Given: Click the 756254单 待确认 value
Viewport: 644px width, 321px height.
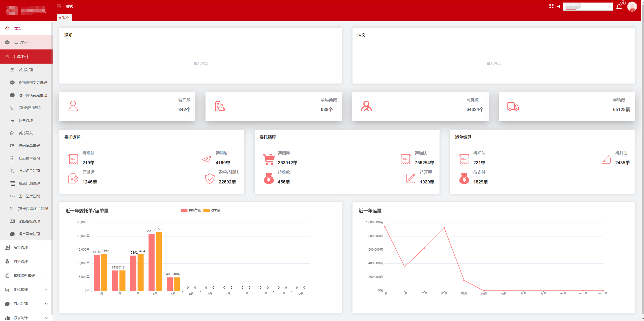Looking at the screenshot, I should tap(424, 163).
